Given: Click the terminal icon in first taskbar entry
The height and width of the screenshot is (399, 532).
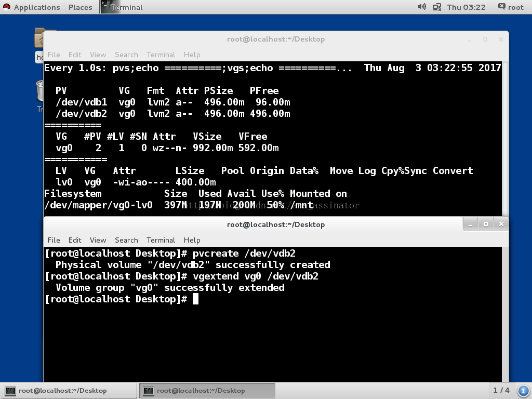Looking at the screenshot, I should [x=10, y=391].
